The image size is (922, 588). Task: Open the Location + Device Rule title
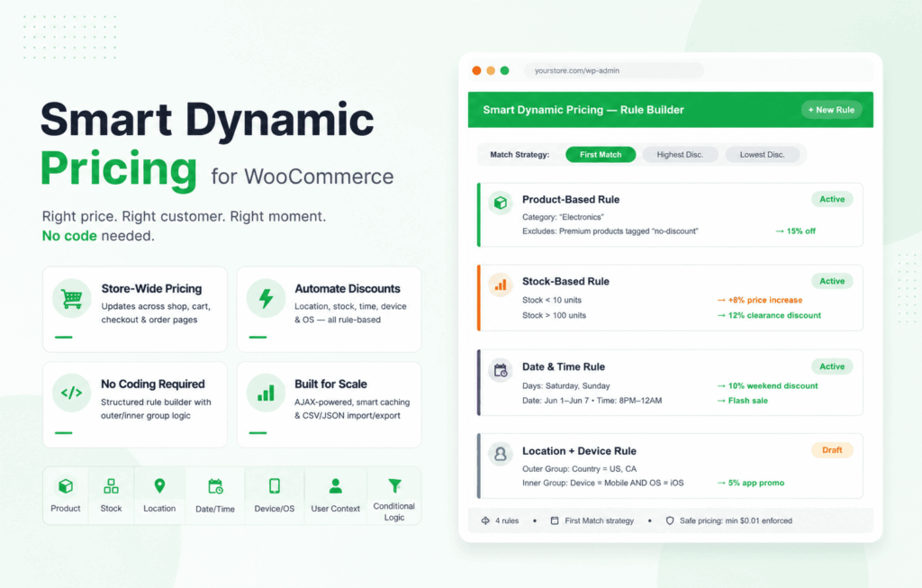(x=579, y=451)
